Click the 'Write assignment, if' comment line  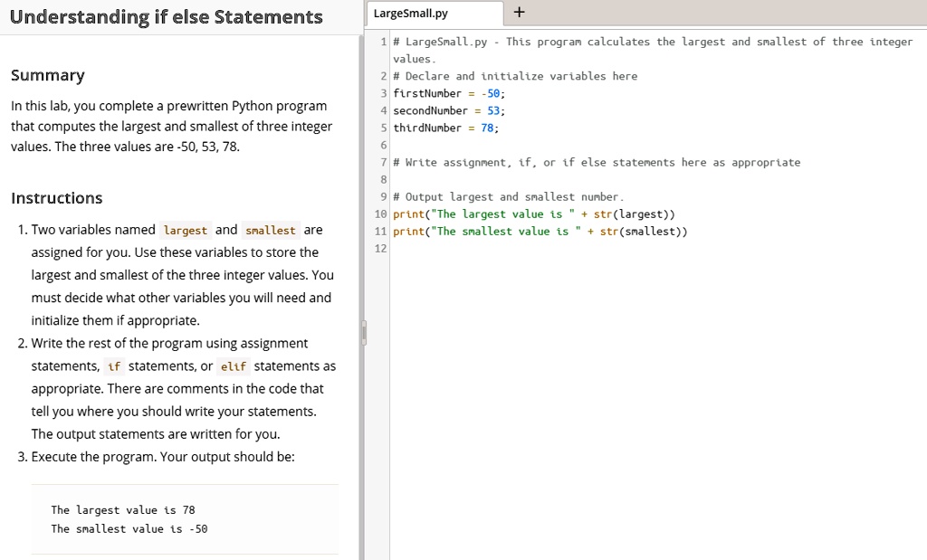[x=602, y=163]
